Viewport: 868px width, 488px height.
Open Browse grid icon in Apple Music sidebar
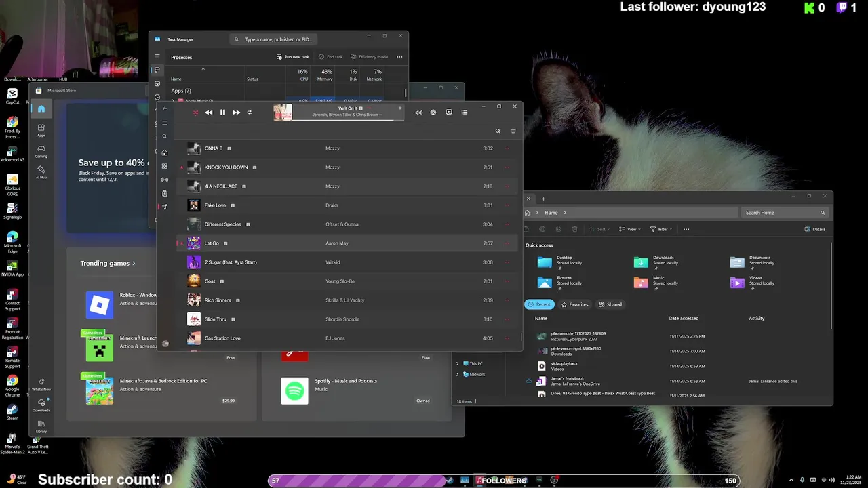click(165, 167)
